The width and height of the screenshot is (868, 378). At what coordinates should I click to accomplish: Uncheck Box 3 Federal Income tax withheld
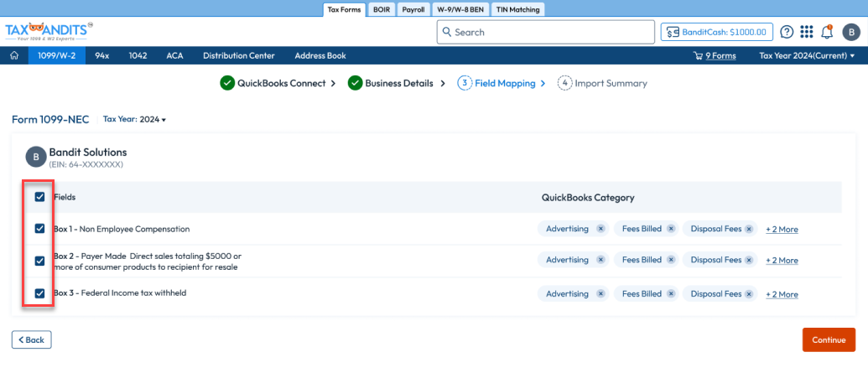pyautogui.click(x=40, y=293)
